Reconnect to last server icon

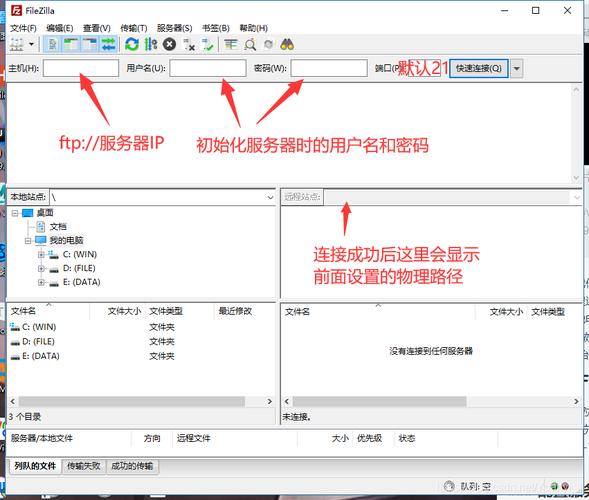click(207, 44)
